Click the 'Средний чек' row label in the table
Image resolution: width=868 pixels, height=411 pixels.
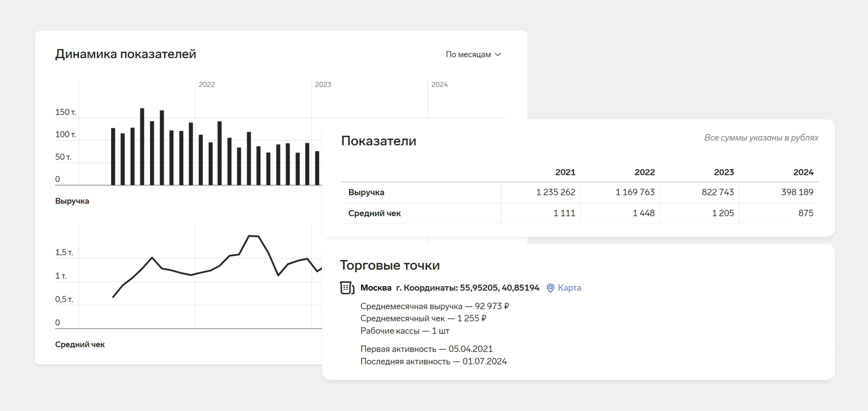(374, 213)
